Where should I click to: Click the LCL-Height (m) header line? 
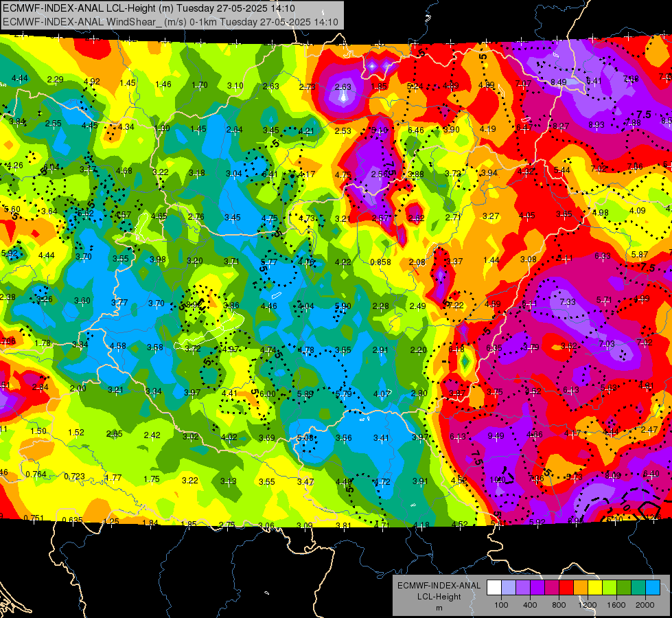(149, 8)
